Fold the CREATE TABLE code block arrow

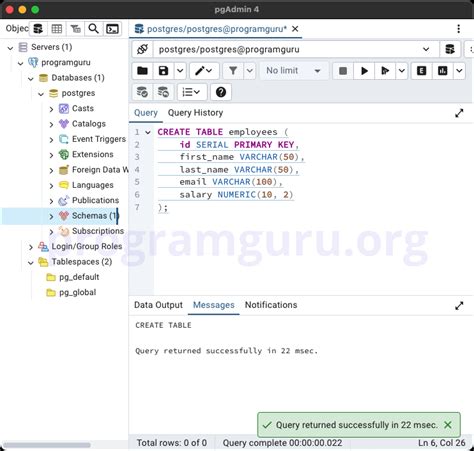(x=148, y=132)
